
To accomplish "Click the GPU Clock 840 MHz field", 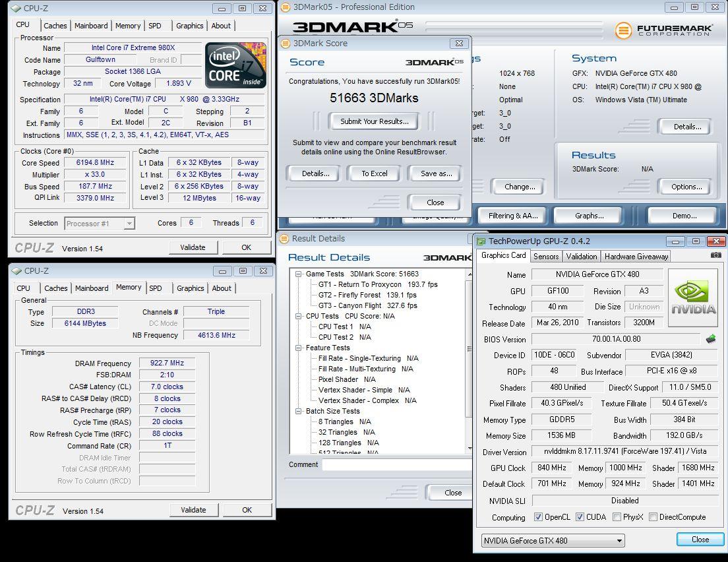I will coord(551,468).
